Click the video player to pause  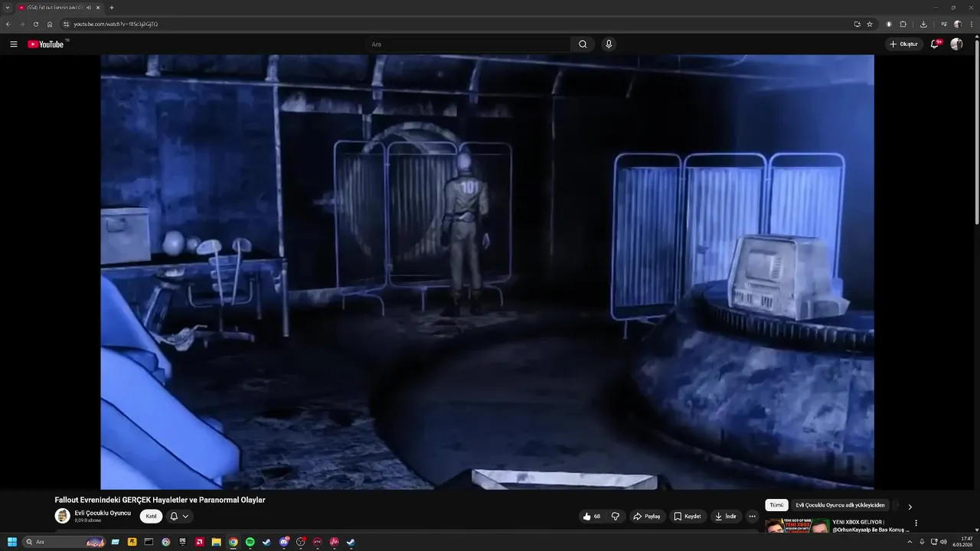pyautogui.click(x=487, y=272)
